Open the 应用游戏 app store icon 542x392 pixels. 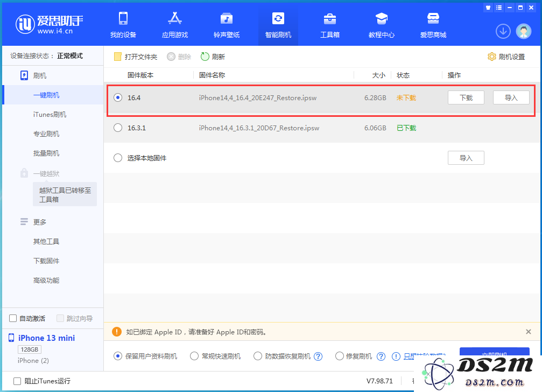[x=175, y=19]
